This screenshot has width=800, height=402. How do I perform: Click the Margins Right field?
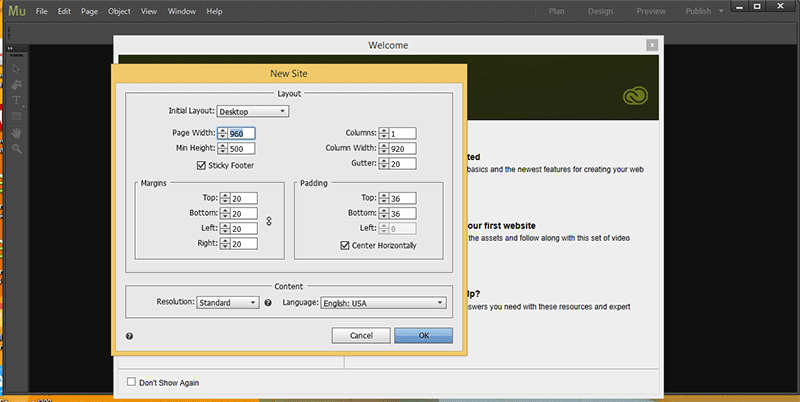tap(244, 244)
